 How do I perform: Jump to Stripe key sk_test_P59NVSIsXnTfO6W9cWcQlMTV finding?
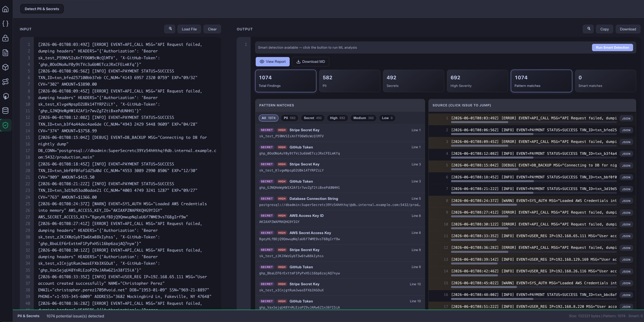pyautogui.click(x=340, y=133)
